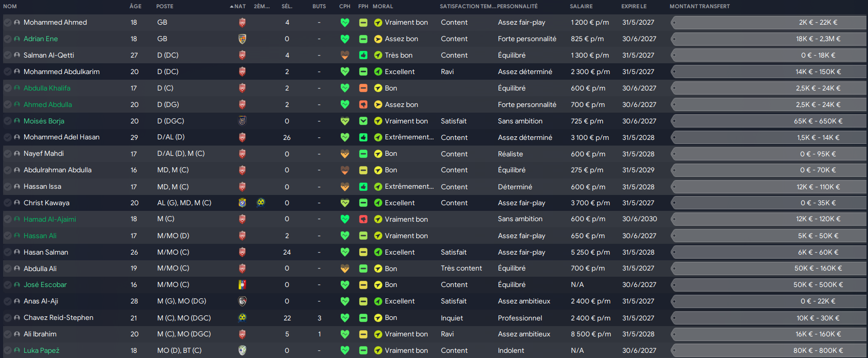Image resolution: width=868 pixels, height=358 pixels.
Task: Click Chavez Reid-Stephen's nationality icon
Action: [x=242, y=317]
